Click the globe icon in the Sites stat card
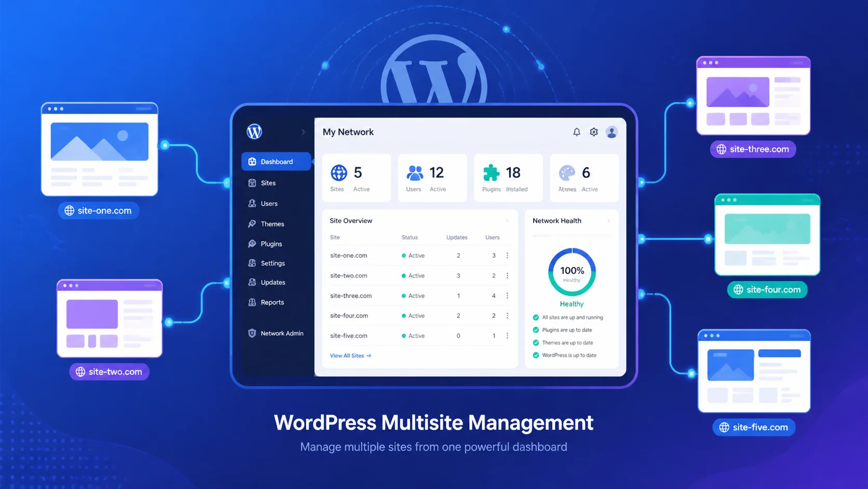Screen dimensions: 868x489 pyautogui.click(x=339, y=173)
